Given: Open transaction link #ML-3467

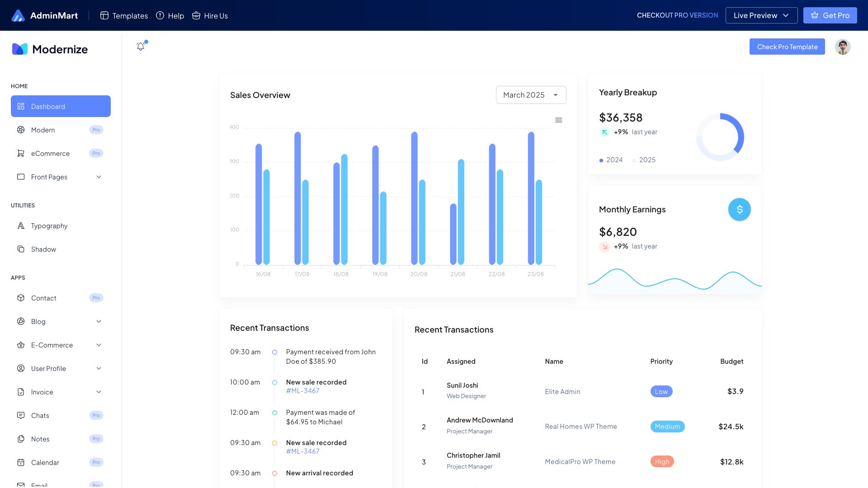Looking at the screenshot, I should tap(302, 390).
